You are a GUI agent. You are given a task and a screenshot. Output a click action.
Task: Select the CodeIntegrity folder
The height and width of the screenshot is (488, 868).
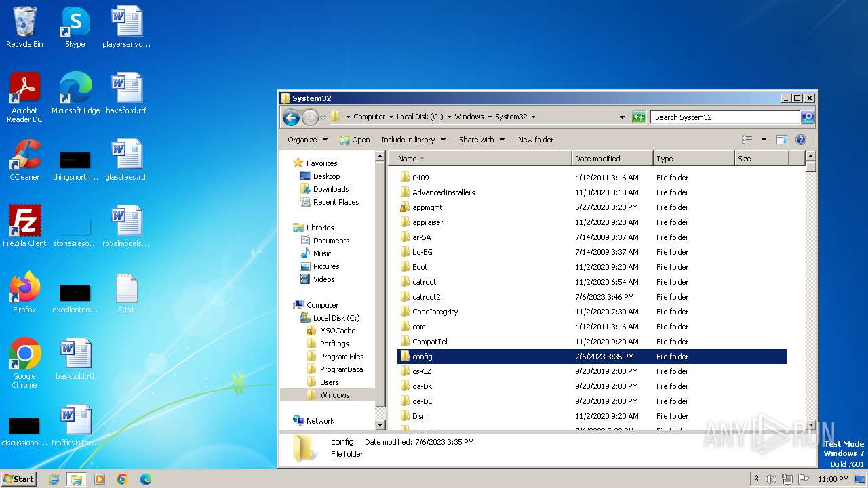point(591,312)
